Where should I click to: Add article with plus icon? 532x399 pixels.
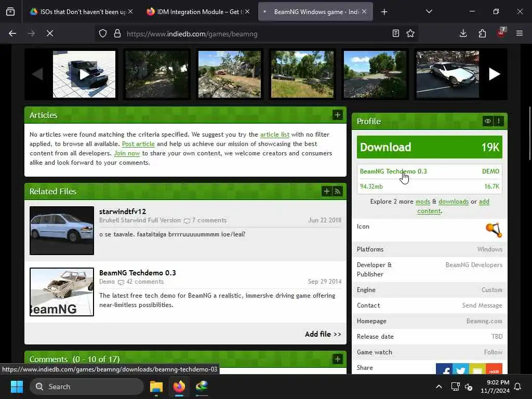(x=337, y=115)
